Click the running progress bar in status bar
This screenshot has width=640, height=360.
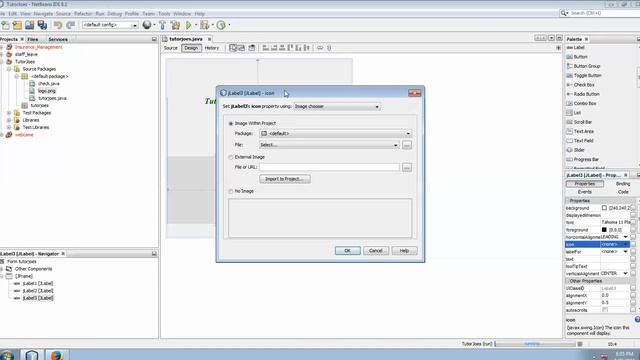(535, 344)
